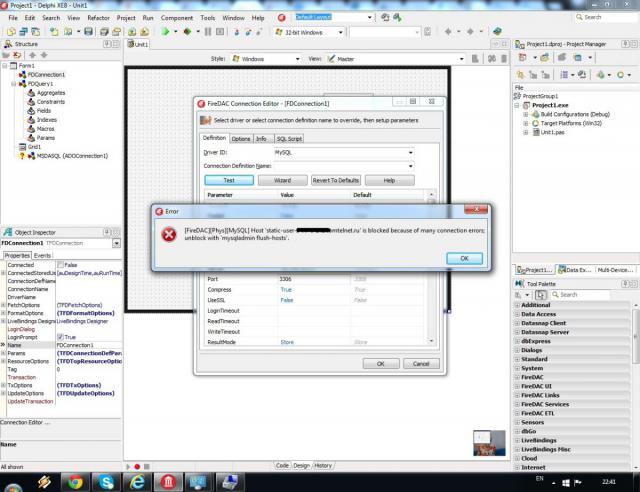Expand the Build Configurations node
The height and width of the screenshot is (492, 640).
coord(526,114)
